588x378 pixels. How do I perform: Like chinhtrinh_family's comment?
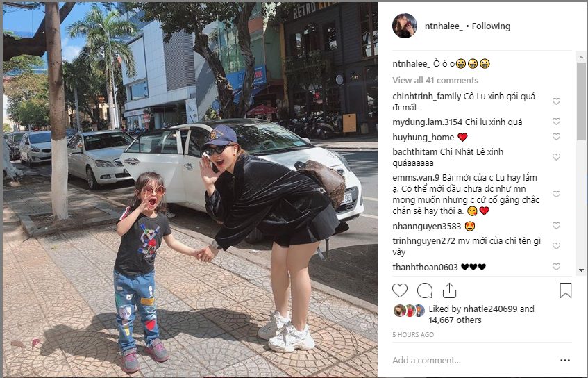(557, 101)
